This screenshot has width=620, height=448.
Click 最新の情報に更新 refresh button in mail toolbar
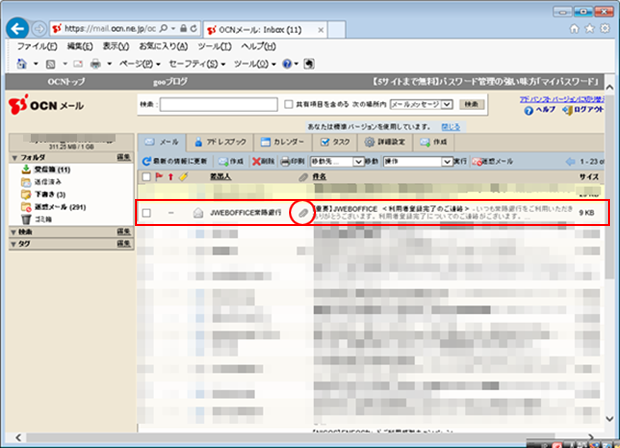tap(174, 161)
